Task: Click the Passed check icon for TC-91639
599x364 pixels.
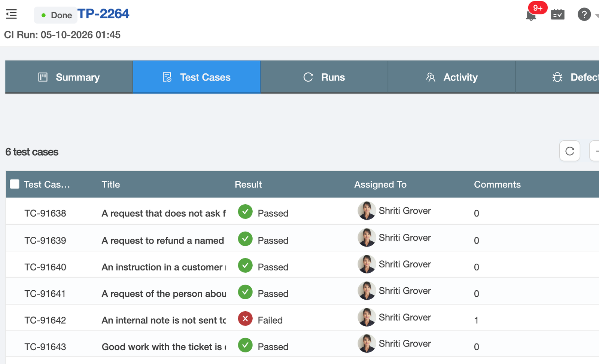Action: [245, 239]
